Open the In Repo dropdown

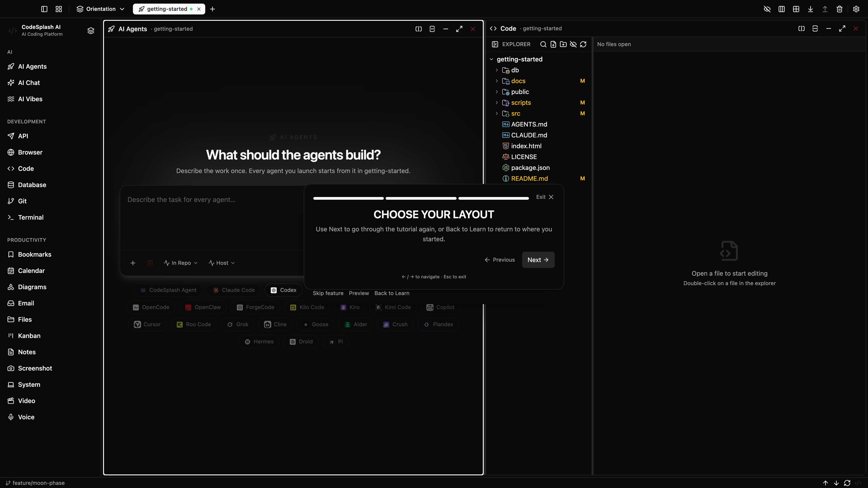click(x=181, y=263)
